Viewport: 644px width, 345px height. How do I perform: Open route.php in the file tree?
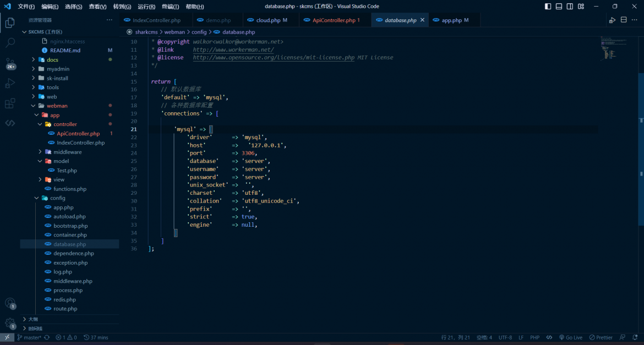pyautogui.click(x=66, y=309)
